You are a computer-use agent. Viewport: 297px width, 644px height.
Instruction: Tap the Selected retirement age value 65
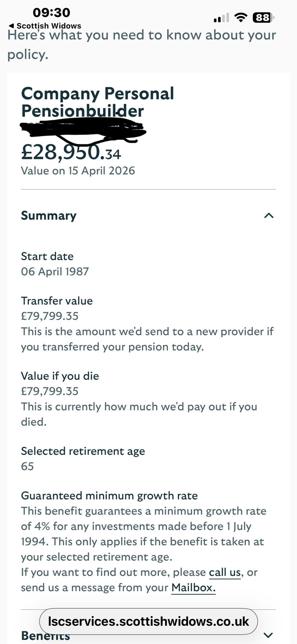pyautogui.click(x=27, y=466)
